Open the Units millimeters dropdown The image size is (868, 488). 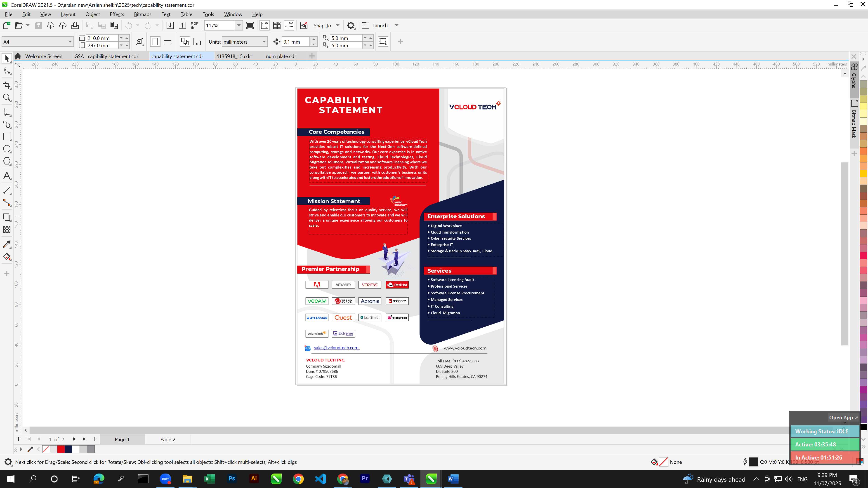coord(264,42)
